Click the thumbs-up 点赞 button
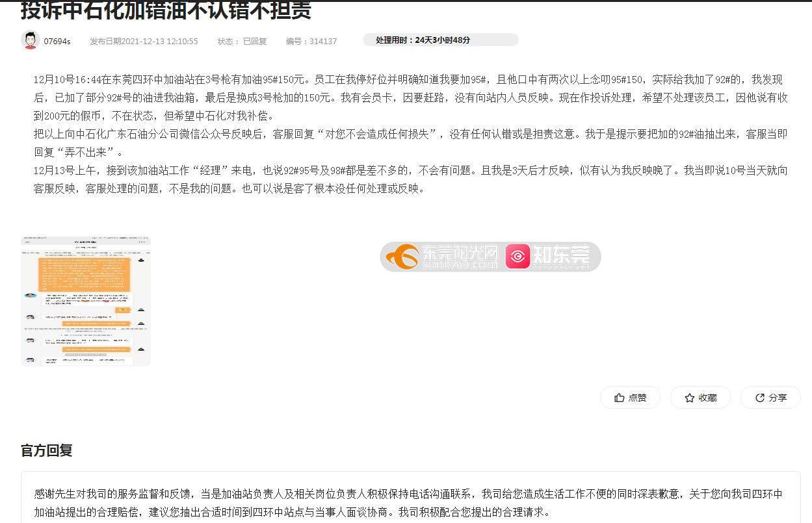Viewport: 812px width, 523px height. [x=630, y=398]
